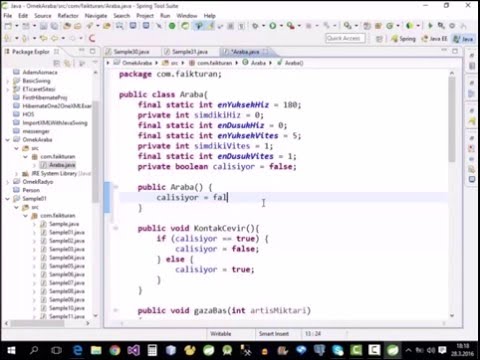This screenshot has width=480, height=360.
Task: Open Microsoft Edge from the taskbar
Action: pos(78,350)
